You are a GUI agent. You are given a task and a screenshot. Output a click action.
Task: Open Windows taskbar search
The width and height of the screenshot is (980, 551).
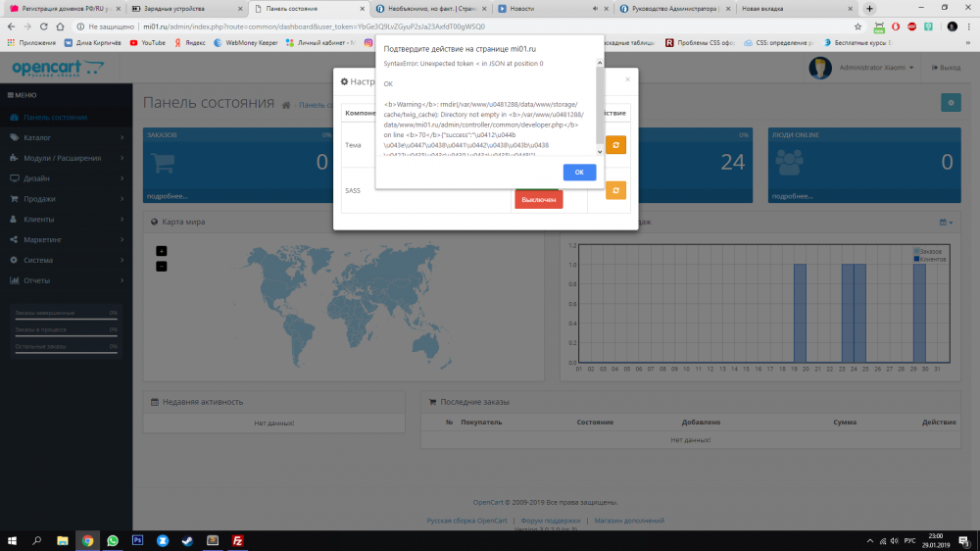pos(37,541)
